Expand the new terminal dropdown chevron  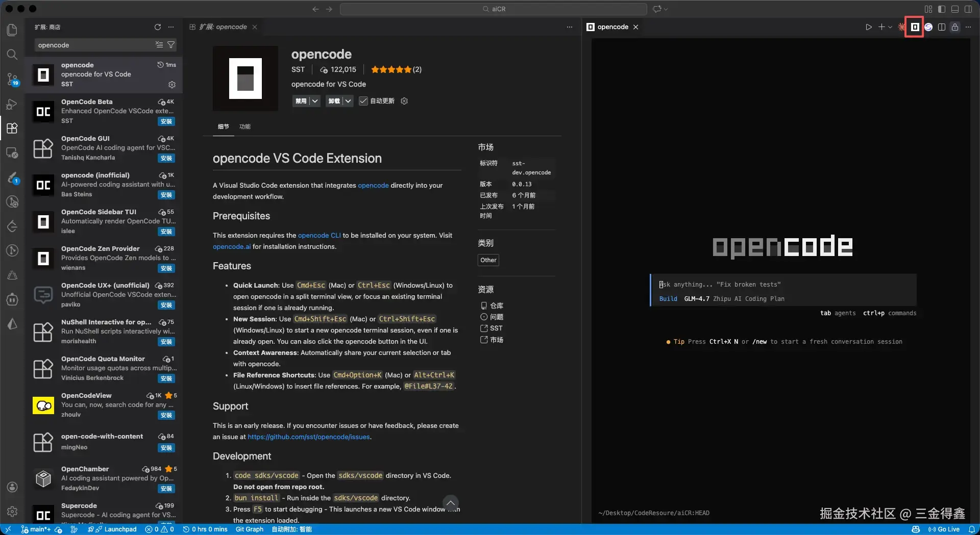click(890, 27)
